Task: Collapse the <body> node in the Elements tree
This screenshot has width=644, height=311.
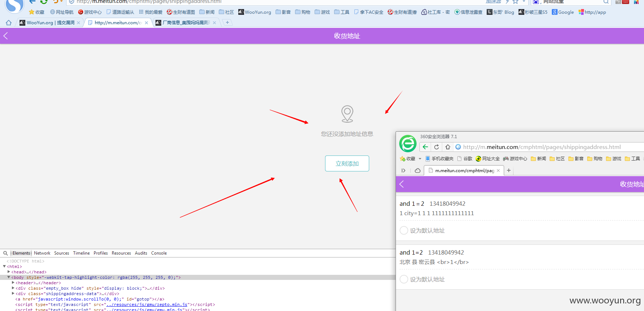Action: pyautogui.click(x=9, y=277)
